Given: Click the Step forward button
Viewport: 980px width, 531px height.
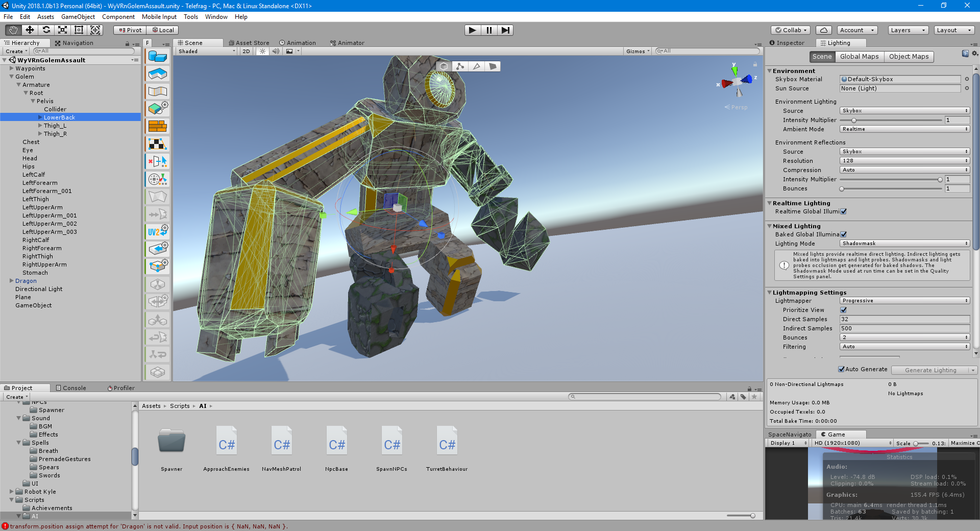Looking at the screenshot, I should (x=505, y=30).
